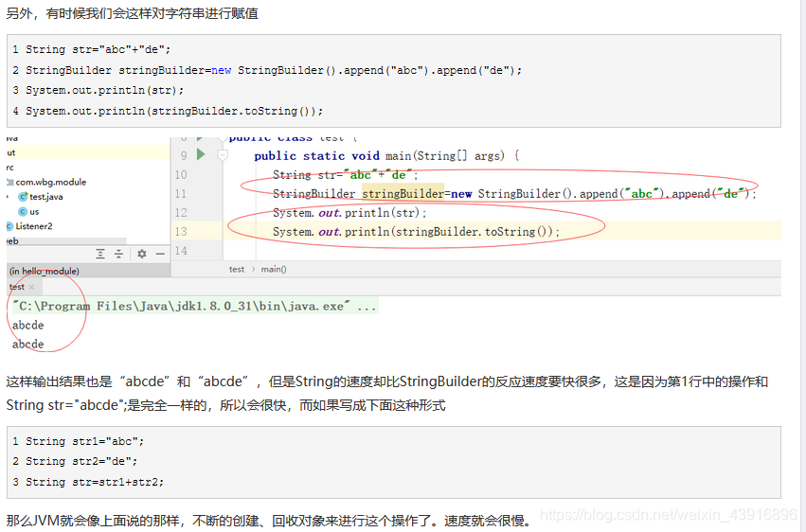Select Listener2 in the project tree
Image resolution: width=806 pixels, height=532 pixels.
[34, 226]
